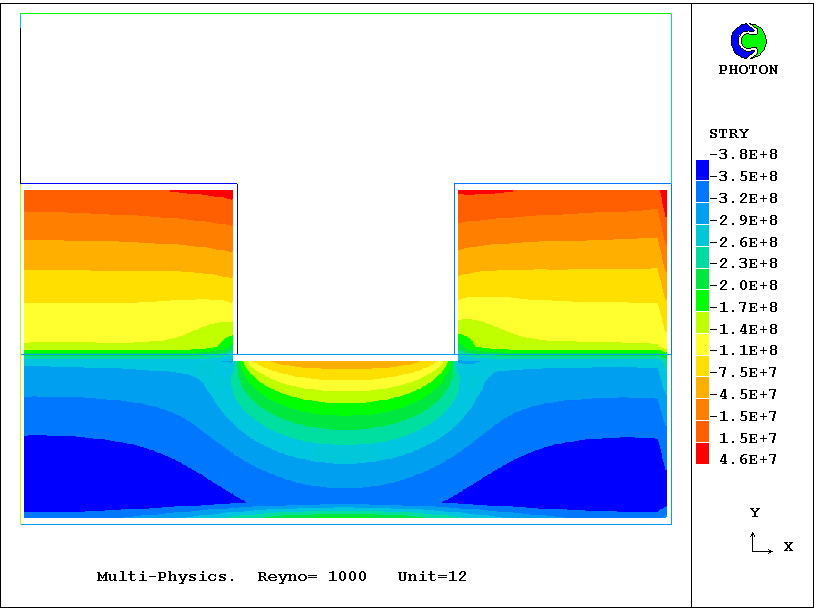Click the STRY legend title
Screen dimensions: 818x611
(x=728, y=134)
